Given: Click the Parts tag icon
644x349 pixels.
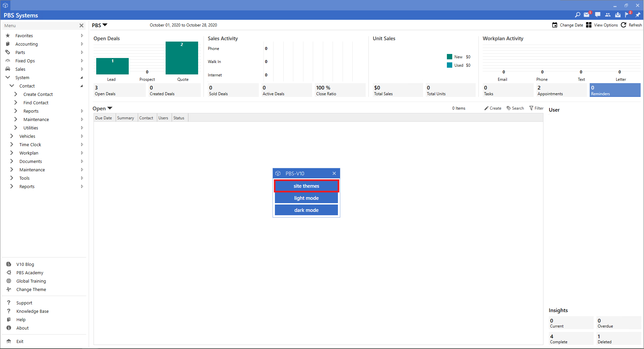Looking at the screenshot, I should 8,52.
